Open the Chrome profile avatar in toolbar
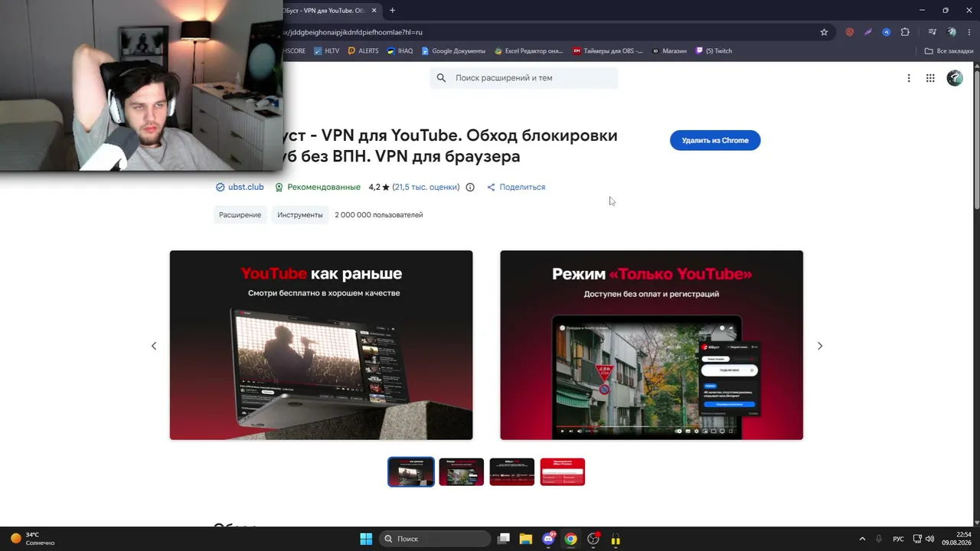Screen dimensions: 980x551 tap(952, 32)
